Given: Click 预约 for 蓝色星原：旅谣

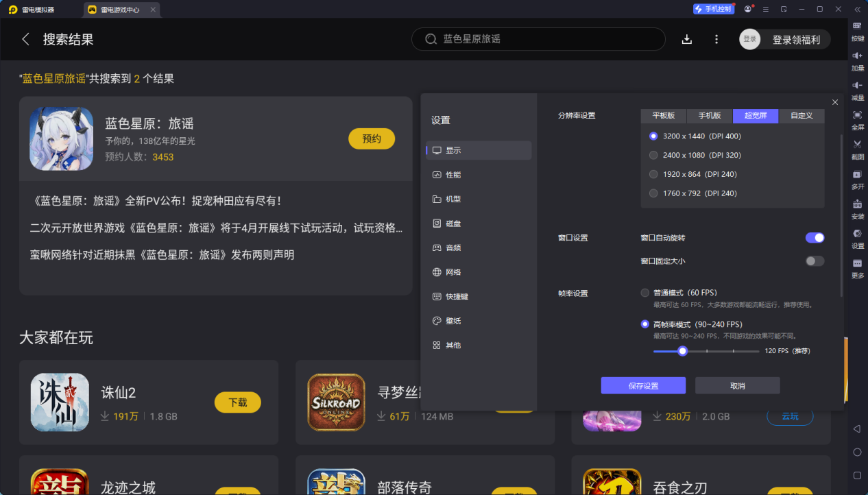Looking at the screenshot, I should tap(372, 138).
